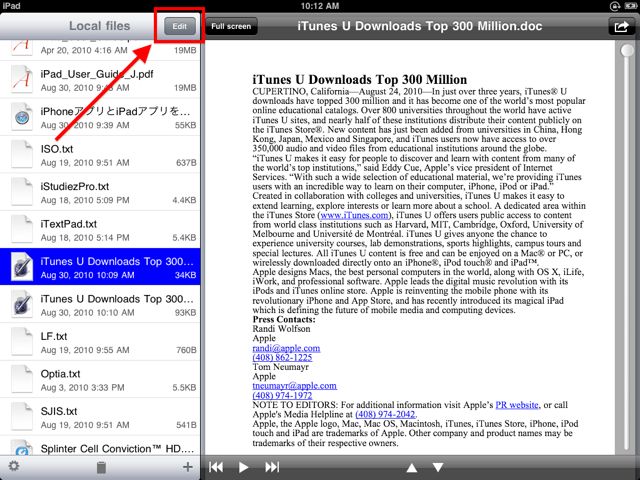The height and width of the screenshot is (480, 640).
Task: Open iTextPad.txt file
Action: (100, 230)
